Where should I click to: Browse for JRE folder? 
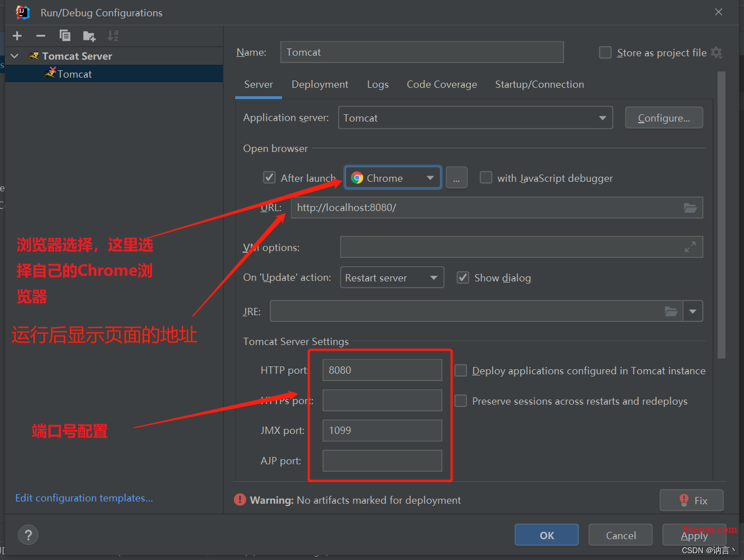click(x=671, y=311)
